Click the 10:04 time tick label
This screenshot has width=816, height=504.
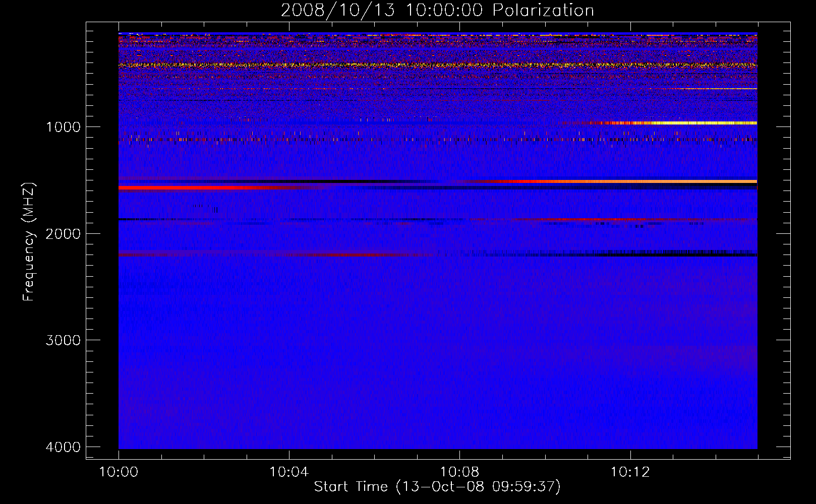(x=289, y=472)
